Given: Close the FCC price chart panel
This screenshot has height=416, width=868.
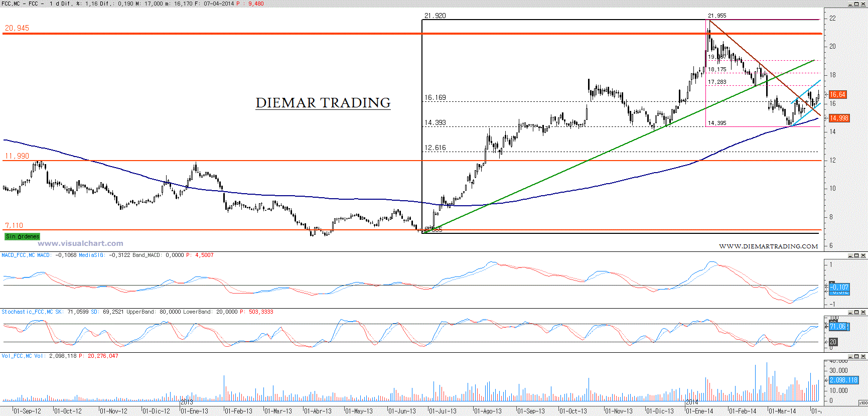Looking at the screenshot, I should click(x=863, y=4).
